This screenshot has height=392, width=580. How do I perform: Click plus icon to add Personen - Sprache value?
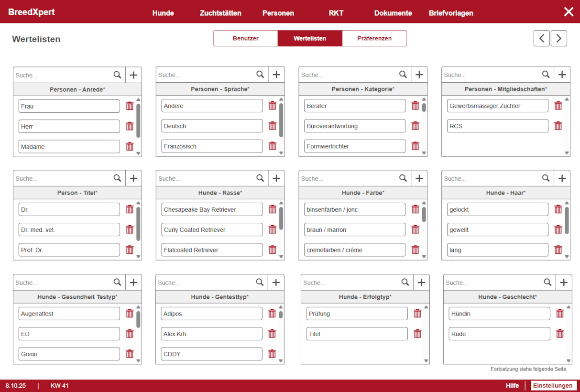pos(276,75)
